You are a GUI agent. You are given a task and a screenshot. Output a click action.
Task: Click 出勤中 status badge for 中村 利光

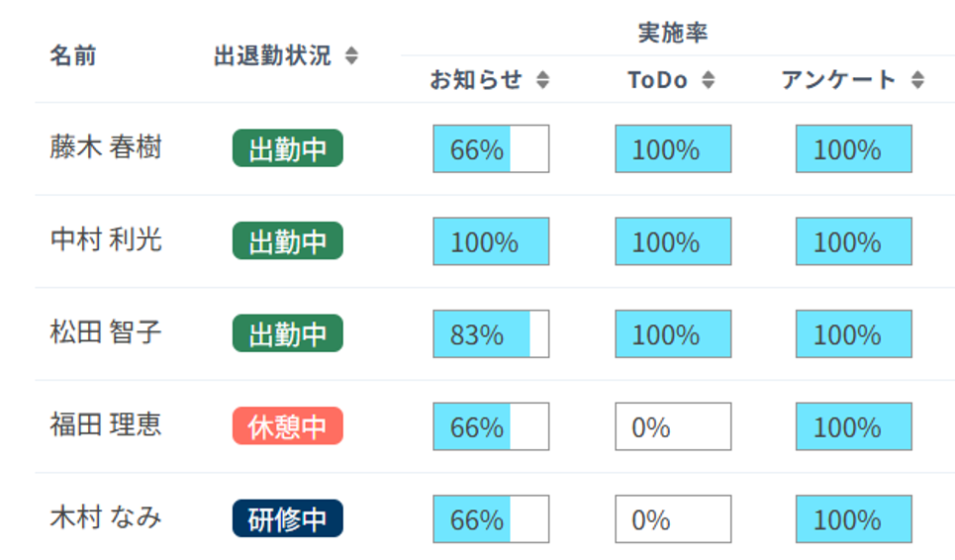[x=288, y=241]
